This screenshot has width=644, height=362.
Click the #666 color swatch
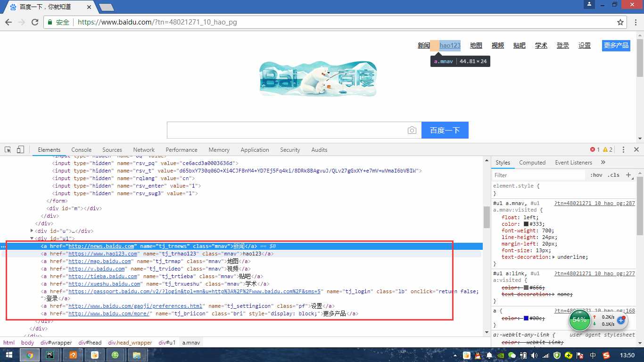point(526,288)
